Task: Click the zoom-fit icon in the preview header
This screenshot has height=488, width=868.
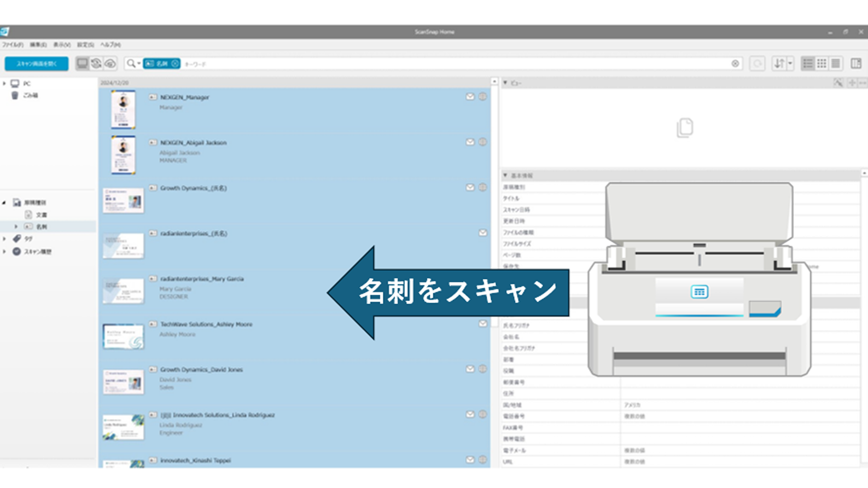Action: pyautogui.click(x=838, y=83)
